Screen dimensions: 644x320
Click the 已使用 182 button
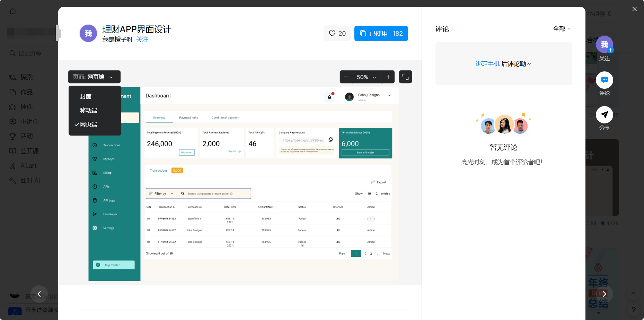pos(381,33)
